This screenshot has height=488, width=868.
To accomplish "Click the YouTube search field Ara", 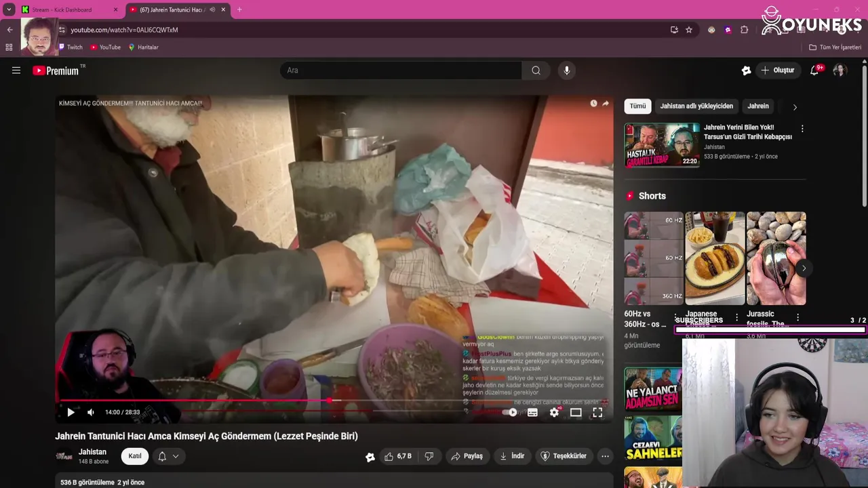I will (x=401, y=70).
